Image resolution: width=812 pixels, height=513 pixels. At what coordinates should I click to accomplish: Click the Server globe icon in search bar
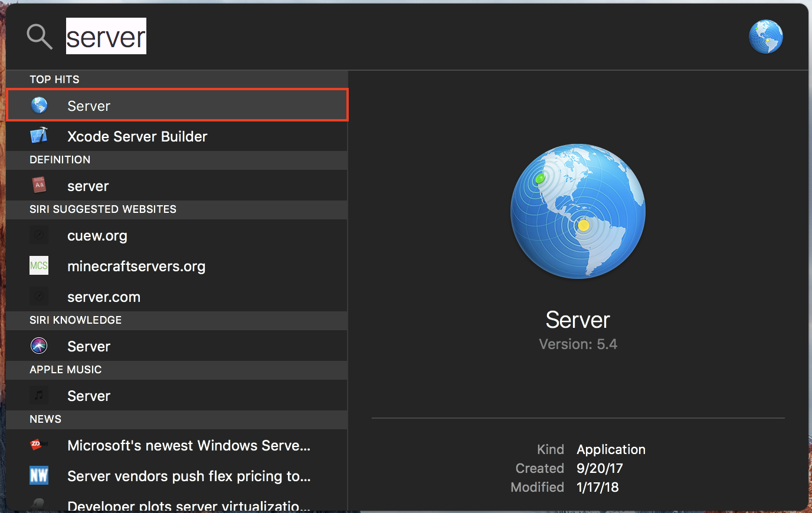click(765, 37)
